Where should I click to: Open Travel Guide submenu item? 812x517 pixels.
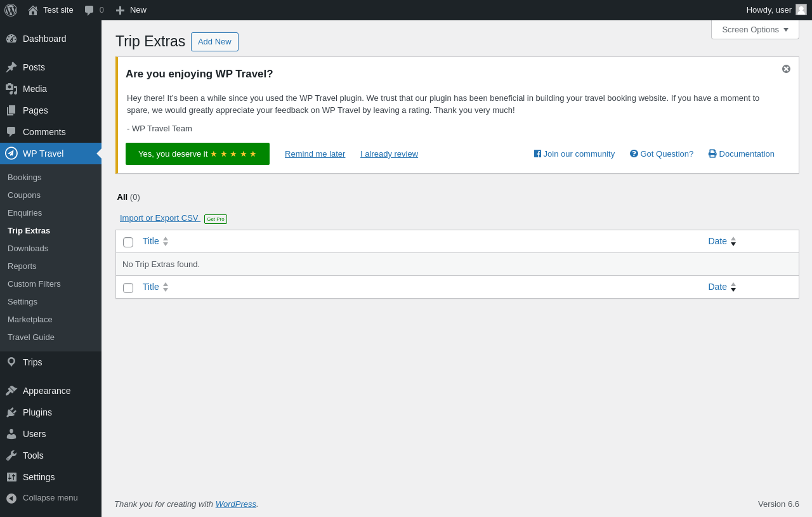pyautogui.click(x=31, y=337)
